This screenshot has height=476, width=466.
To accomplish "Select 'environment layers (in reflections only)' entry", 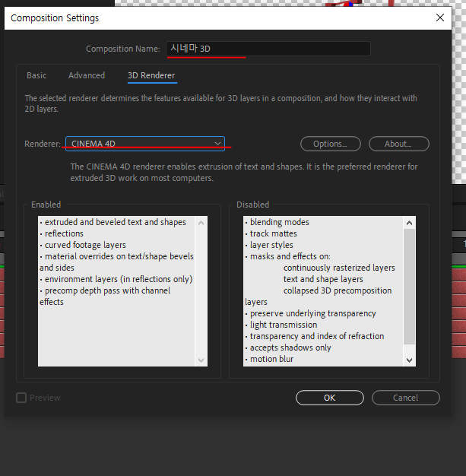I will (x=119, y=279).
